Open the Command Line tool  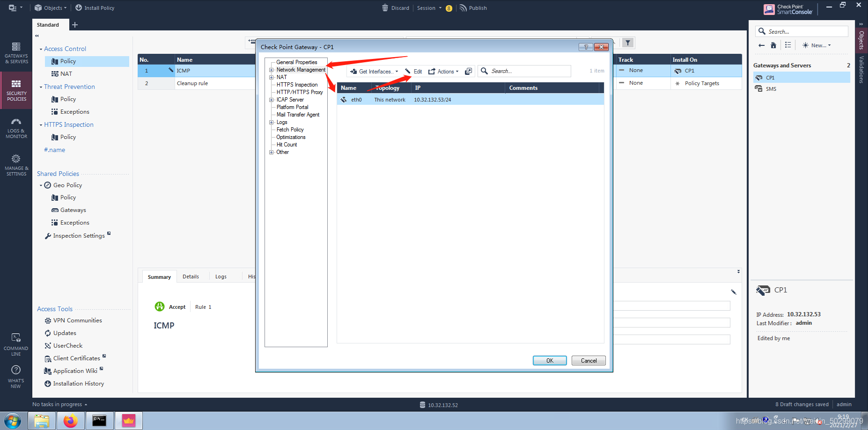pyautogui.click(x=16, y=344)
